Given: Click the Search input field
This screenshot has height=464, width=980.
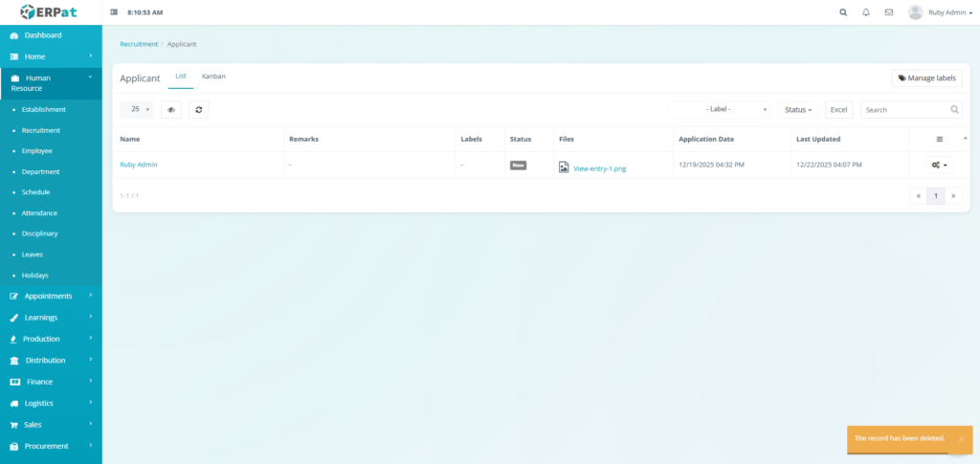Looking at the screenshot, I should (x=904, y=110).
